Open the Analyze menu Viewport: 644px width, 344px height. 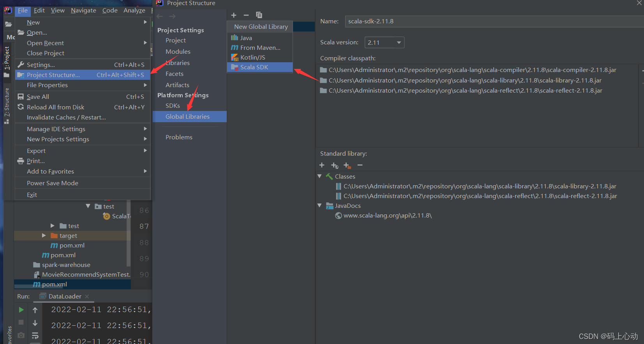pyautogui.click(x=134, y=11)
